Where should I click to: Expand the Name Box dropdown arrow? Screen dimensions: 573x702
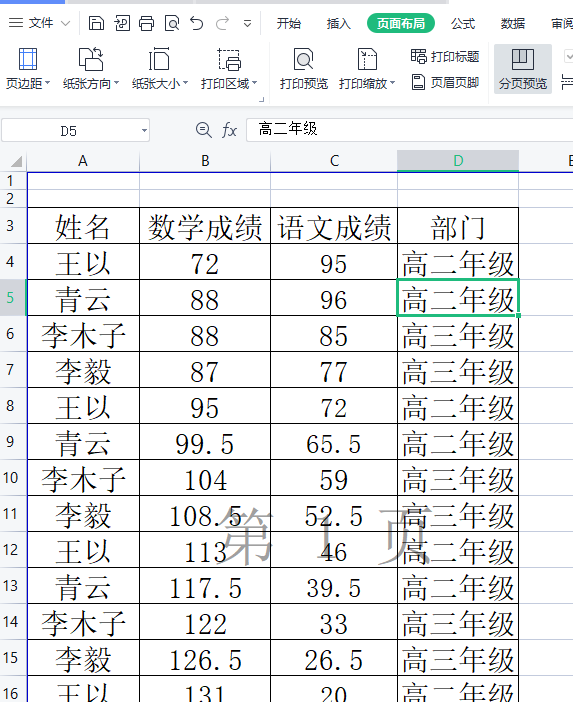144,131
